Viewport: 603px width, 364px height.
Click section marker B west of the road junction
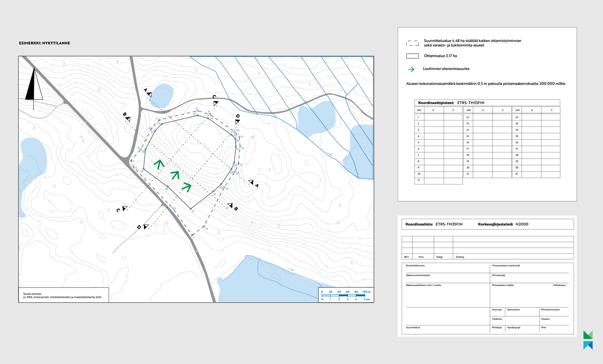(126, 117)
